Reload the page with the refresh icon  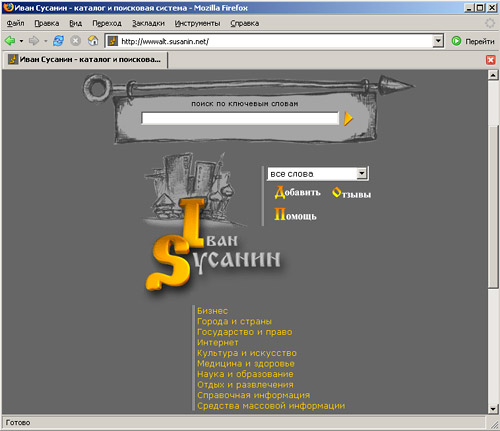point(59,41)
